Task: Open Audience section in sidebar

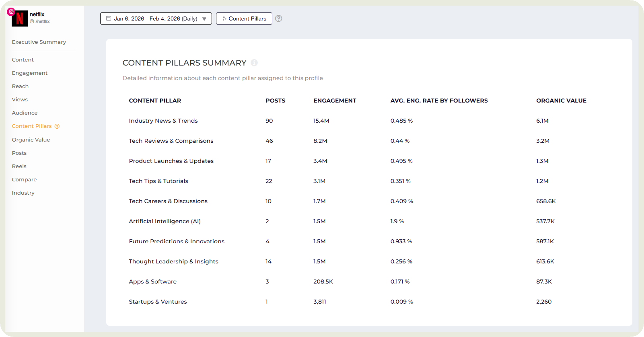Action: point(25,113)
